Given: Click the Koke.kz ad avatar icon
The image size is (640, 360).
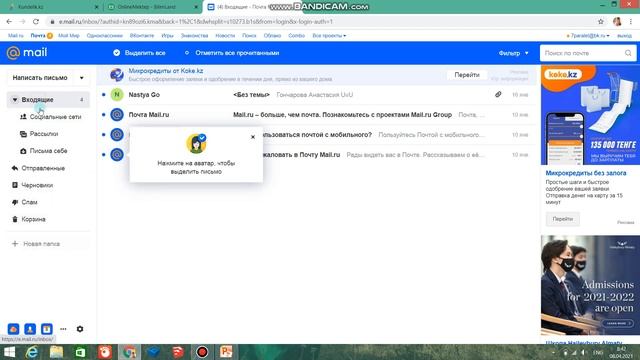Looking at the screenshot, I should pyautogui.click(x=117, y=75).
